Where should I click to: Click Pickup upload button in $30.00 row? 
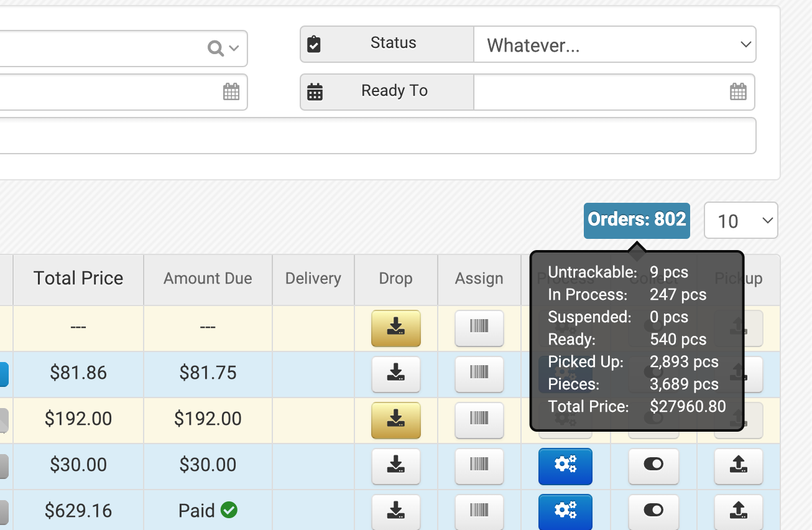(x=738, y=466)
